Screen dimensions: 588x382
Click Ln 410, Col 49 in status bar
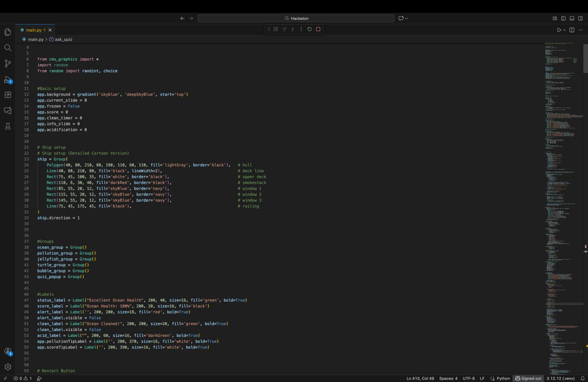point(420,378)
